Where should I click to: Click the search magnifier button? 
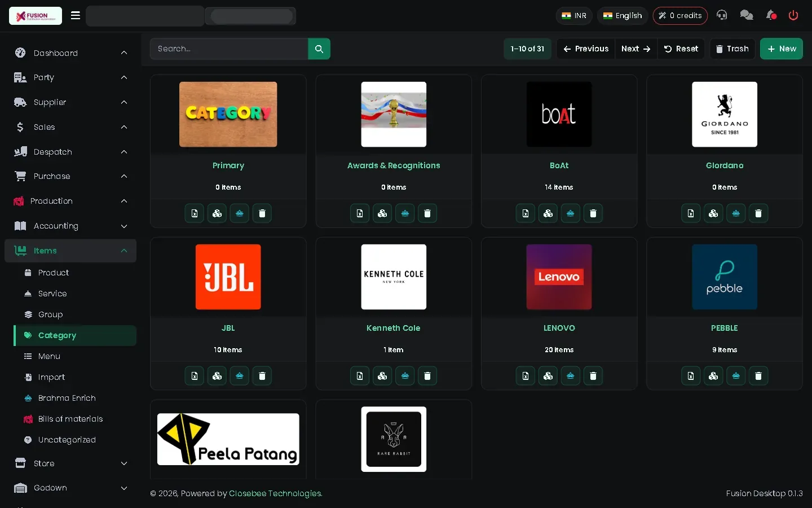319,49
